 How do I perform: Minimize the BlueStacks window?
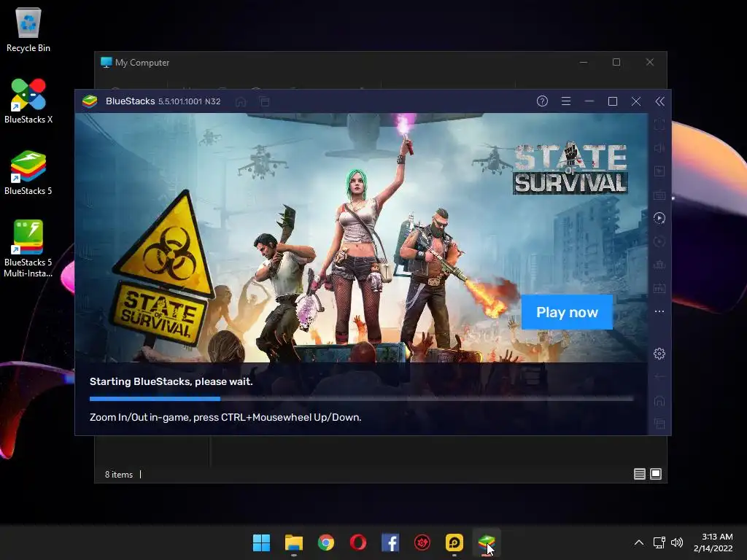(x=589, y=101)
